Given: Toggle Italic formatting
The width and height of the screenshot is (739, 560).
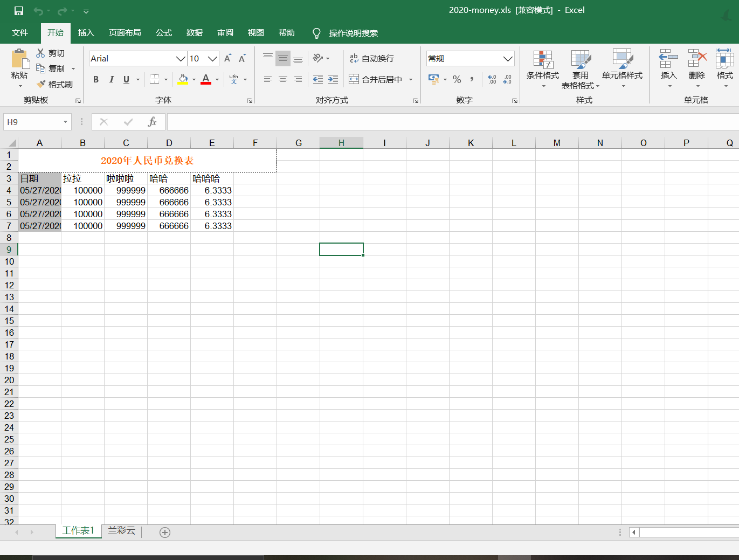Looking at the screenshot, I should coord(111,79).
